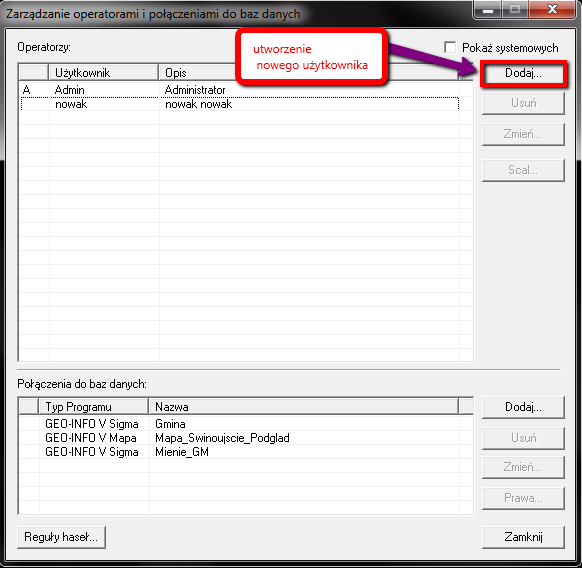Sort operators by Użytkownik column header
The width and height of the screenshot is (582, 568).
point(104,72)
